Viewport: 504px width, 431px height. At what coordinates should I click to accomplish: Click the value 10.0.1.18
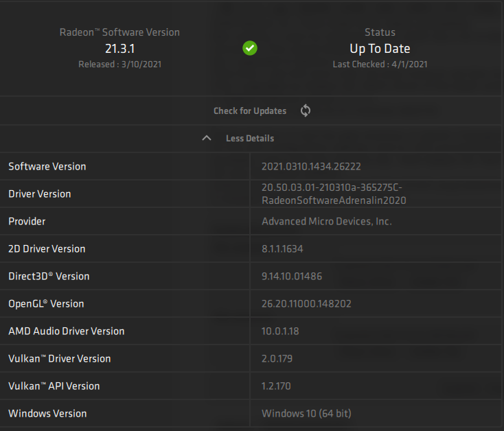click(280, 331)
